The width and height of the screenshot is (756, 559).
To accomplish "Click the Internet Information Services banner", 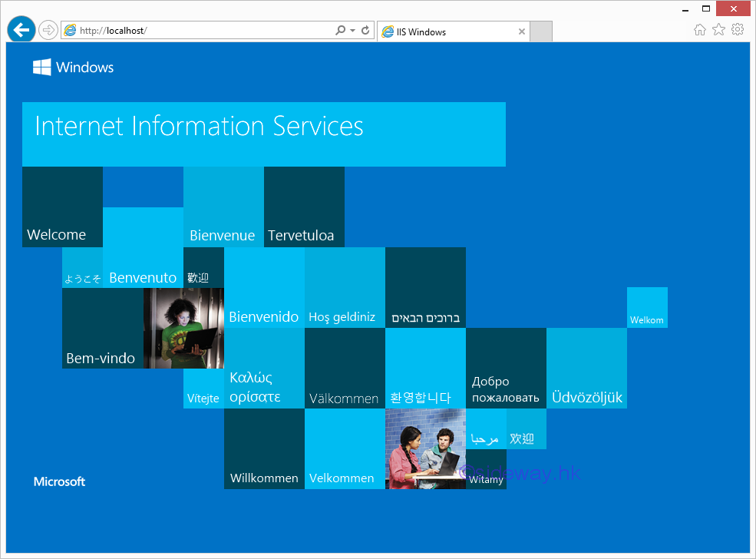I will click(263, 134).
